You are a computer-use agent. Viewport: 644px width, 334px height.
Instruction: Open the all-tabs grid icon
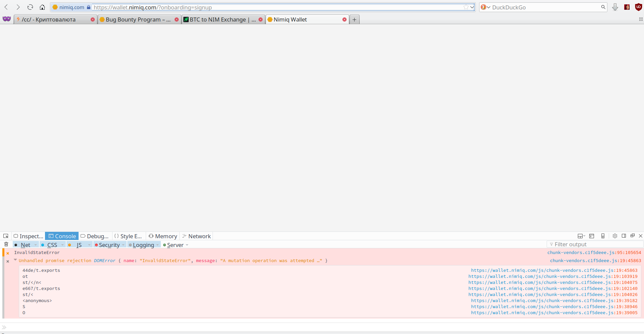641,19
